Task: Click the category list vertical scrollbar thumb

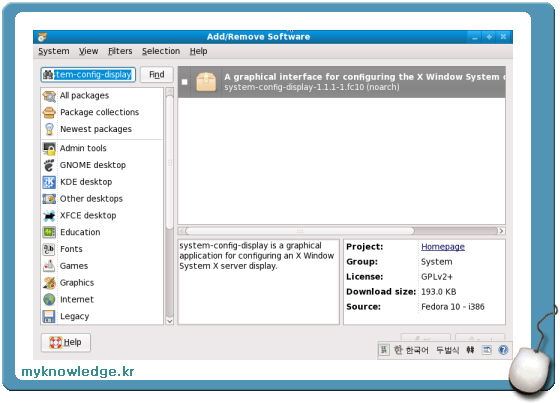Action: tap(170, 163)
